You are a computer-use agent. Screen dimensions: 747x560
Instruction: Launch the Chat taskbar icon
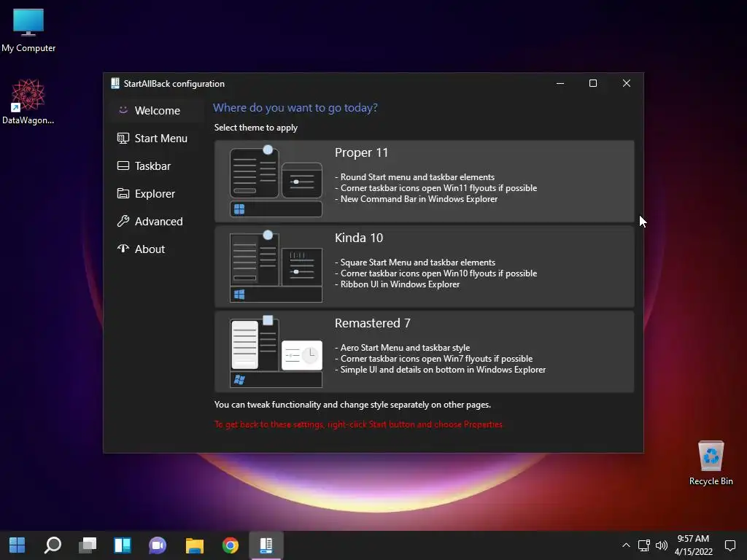click(158, 545)
